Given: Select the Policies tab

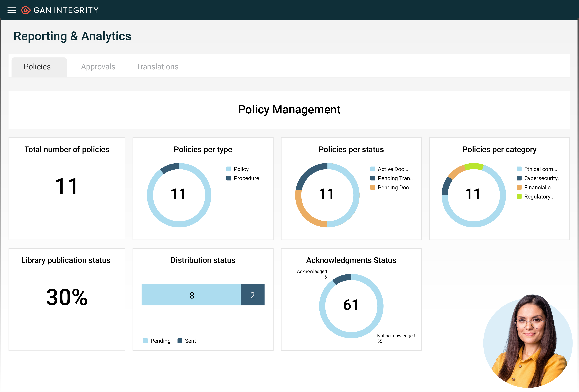Looking at the screenshot, I should (x=37, y=67).
